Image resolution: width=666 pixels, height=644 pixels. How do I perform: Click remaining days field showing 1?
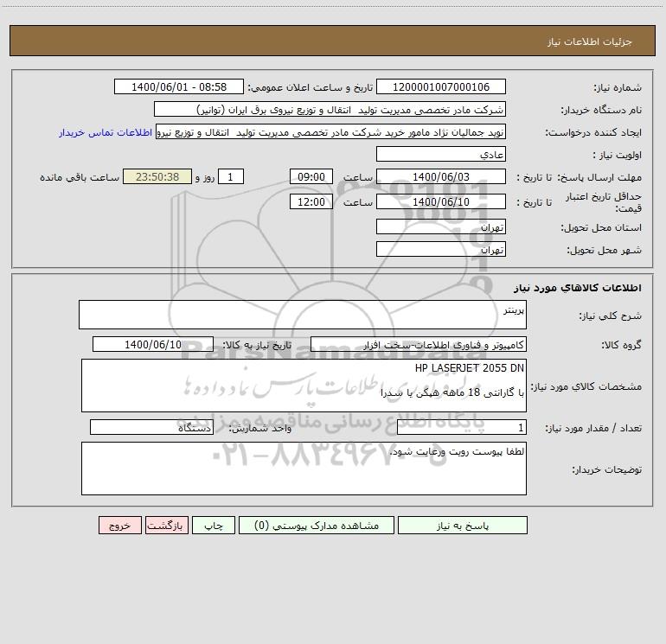[x=231, y=176]
